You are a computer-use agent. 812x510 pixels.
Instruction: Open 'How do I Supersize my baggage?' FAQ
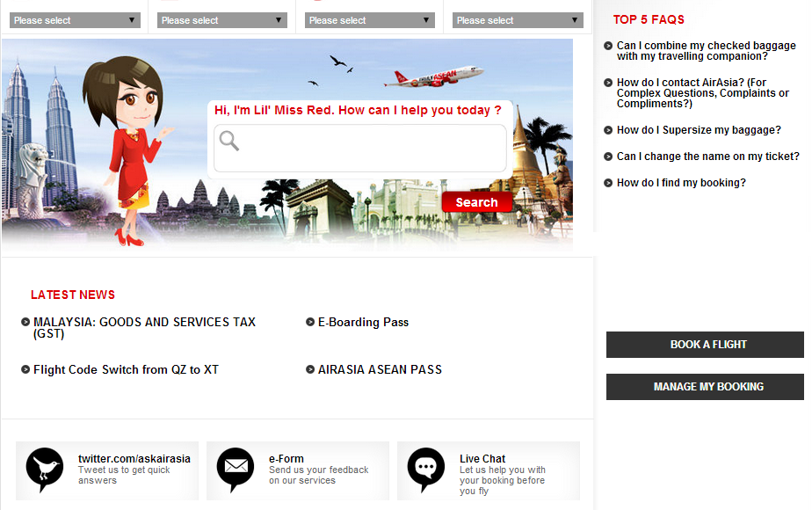pos(699,130)
